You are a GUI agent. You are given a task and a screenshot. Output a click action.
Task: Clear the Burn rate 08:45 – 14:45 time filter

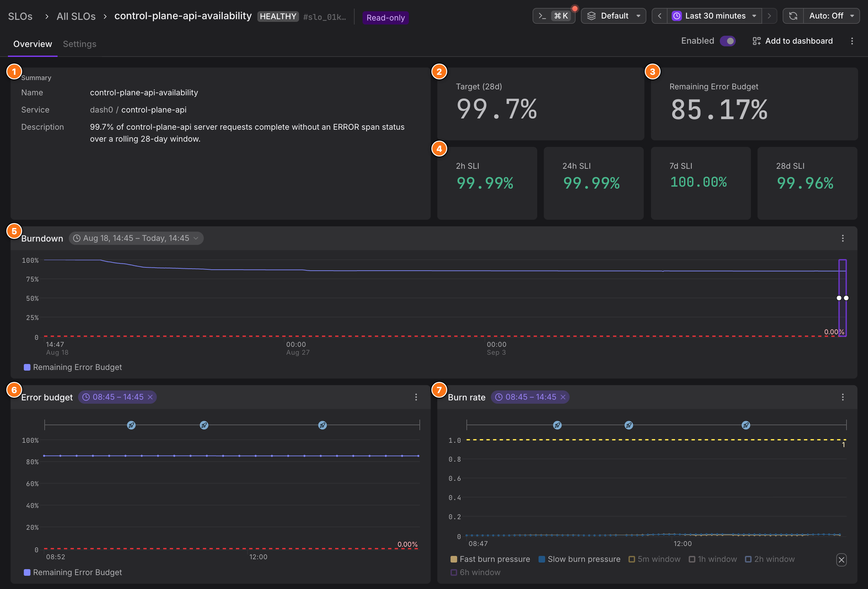(563, 397)
